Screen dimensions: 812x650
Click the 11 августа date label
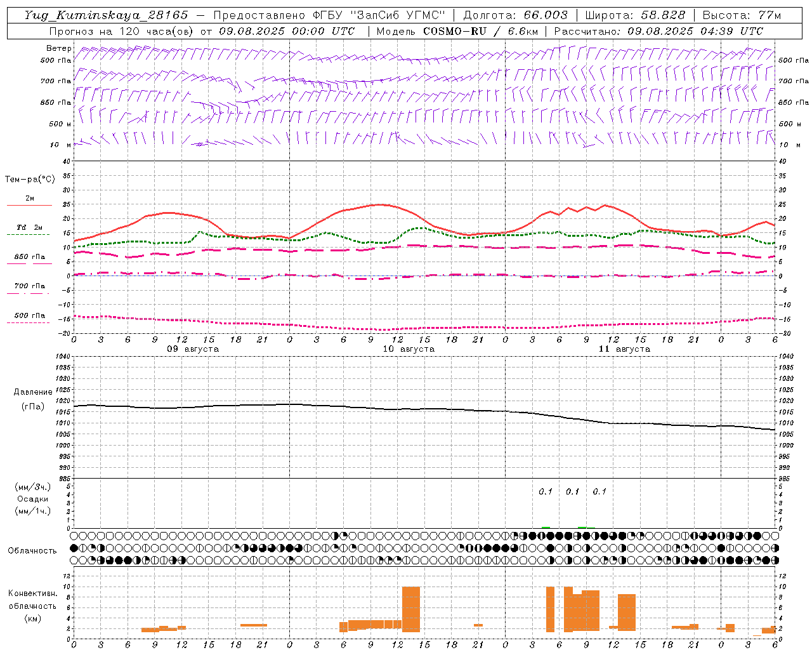click(x=624, y=349)
